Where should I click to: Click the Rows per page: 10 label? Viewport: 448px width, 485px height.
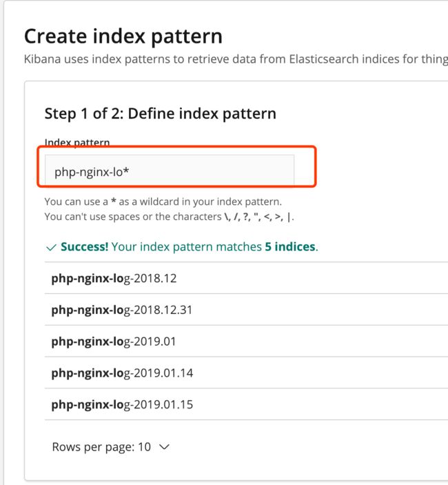tap(101, 446)
